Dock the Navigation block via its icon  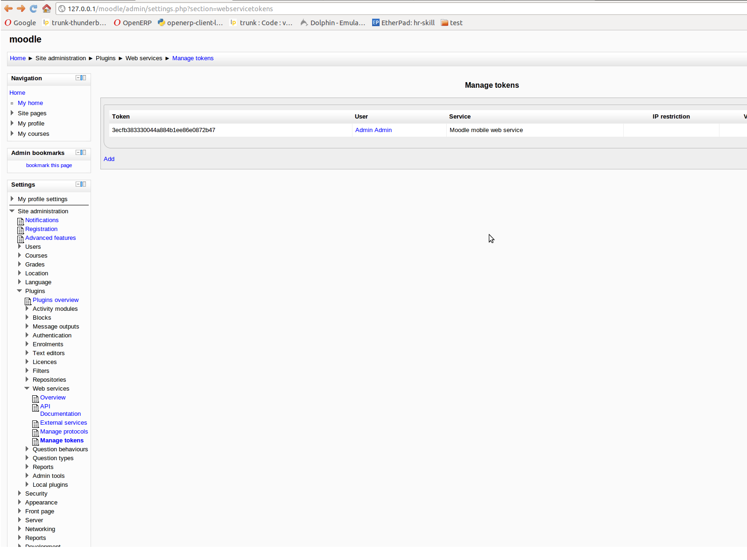(x=84, y=78)
